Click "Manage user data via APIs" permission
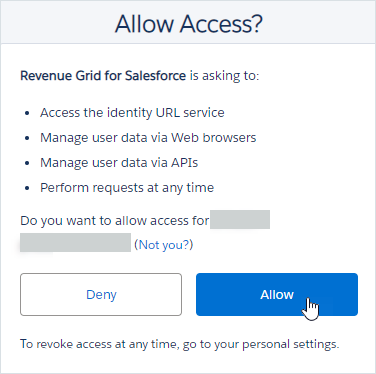The image size is (376, 374). tap(119, 163)
